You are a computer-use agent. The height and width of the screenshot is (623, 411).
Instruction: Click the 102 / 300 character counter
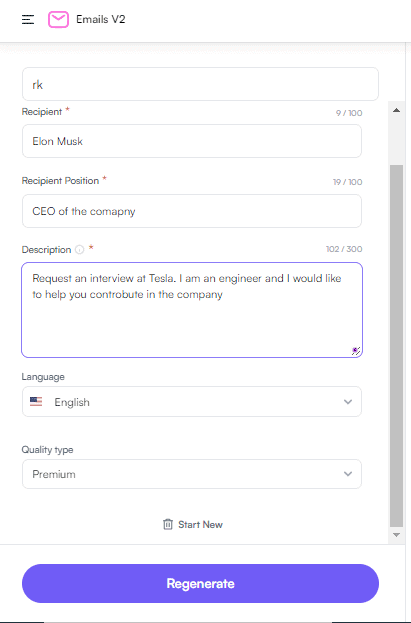(x=344, y=249)
